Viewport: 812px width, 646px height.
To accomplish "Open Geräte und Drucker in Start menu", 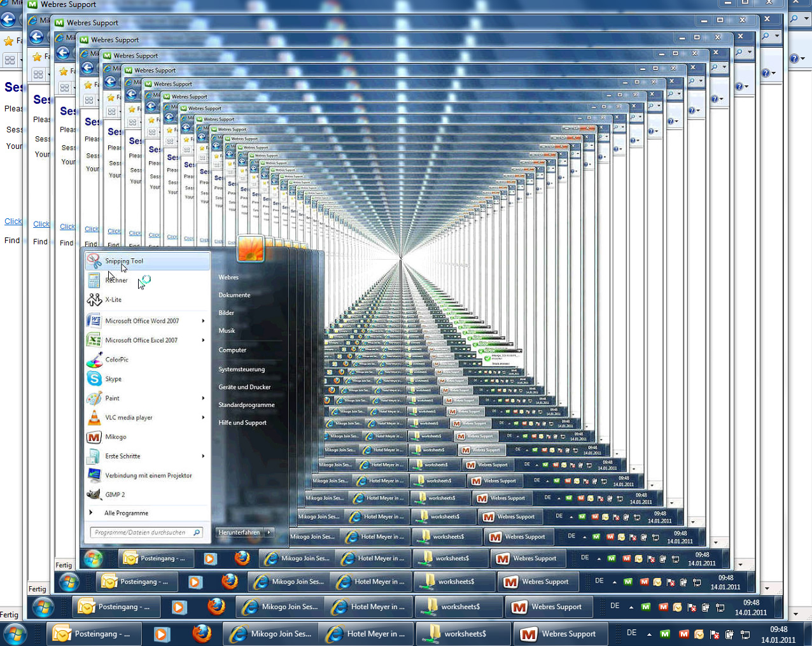I will tap(244, 387).
